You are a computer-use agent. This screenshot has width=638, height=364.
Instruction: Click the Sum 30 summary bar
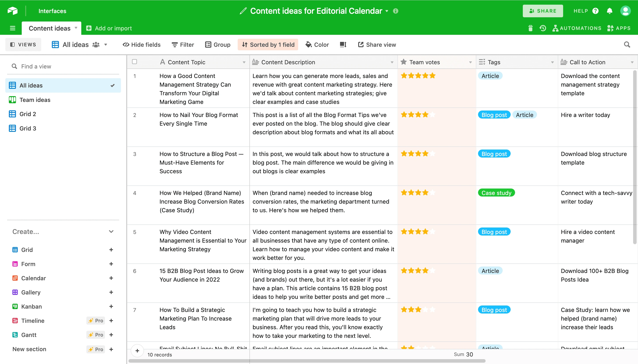click(x=463, y=354)
